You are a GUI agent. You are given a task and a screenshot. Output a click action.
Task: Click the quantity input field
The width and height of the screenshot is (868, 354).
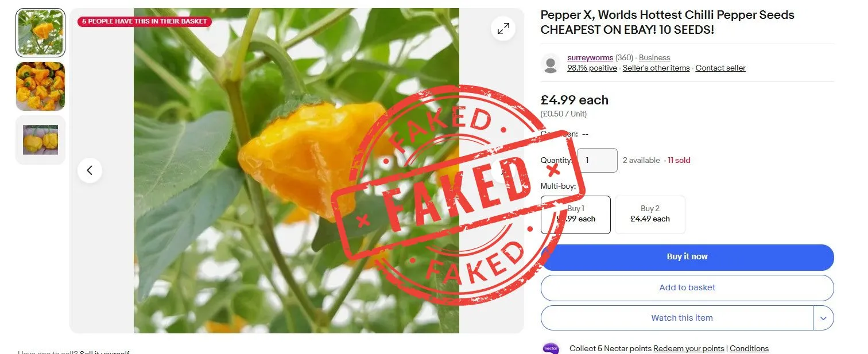click(597, 160)
